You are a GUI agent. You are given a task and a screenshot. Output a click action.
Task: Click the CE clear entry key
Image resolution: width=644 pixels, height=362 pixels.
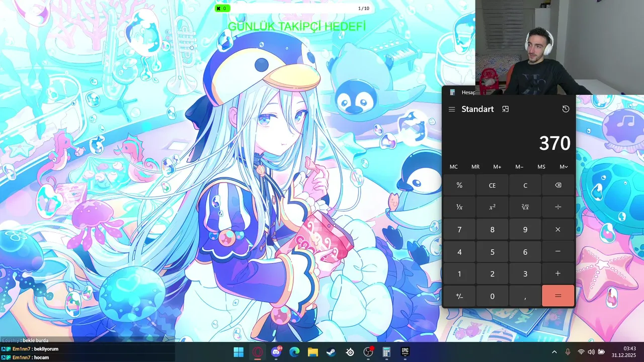click(x=492, y=185)
